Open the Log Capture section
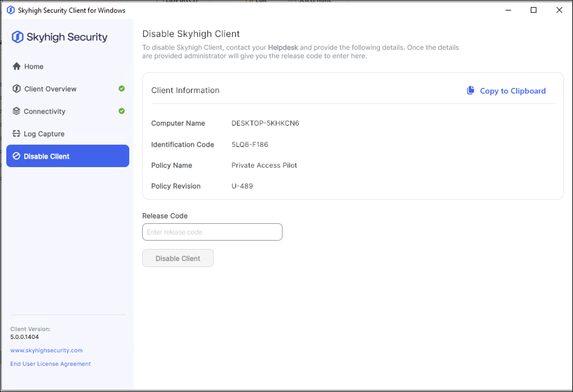The image size is (573, 392). coord(44,134)
